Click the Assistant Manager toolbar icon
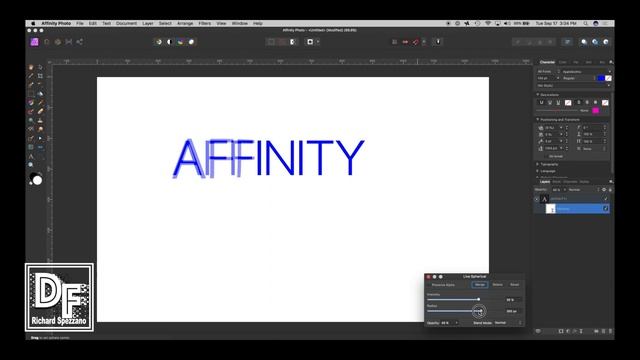The width and height of the screenshot is (640, 360). [438, 42]
